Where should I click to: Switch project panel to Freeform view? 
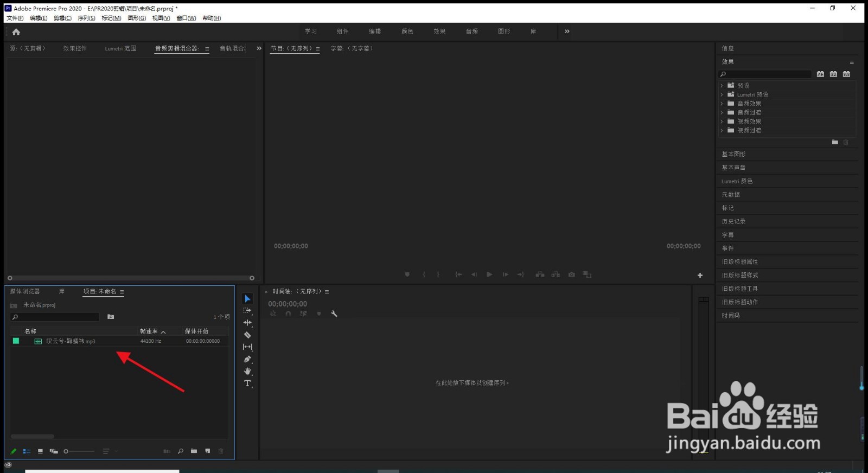[x=54, y=451]
